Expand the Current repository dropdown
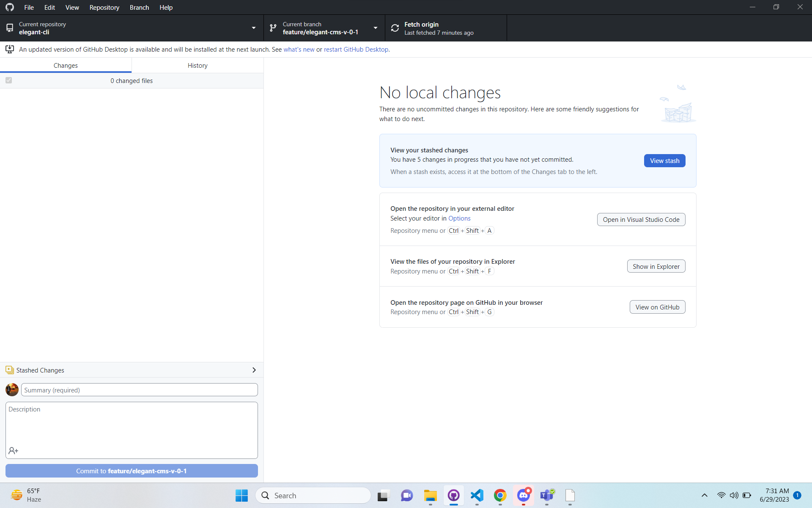 [253, 28]
